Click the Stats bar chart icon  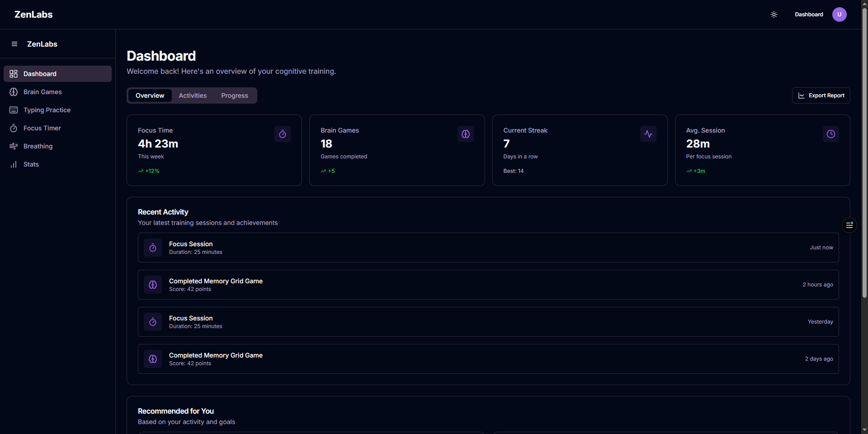(14, 164)
